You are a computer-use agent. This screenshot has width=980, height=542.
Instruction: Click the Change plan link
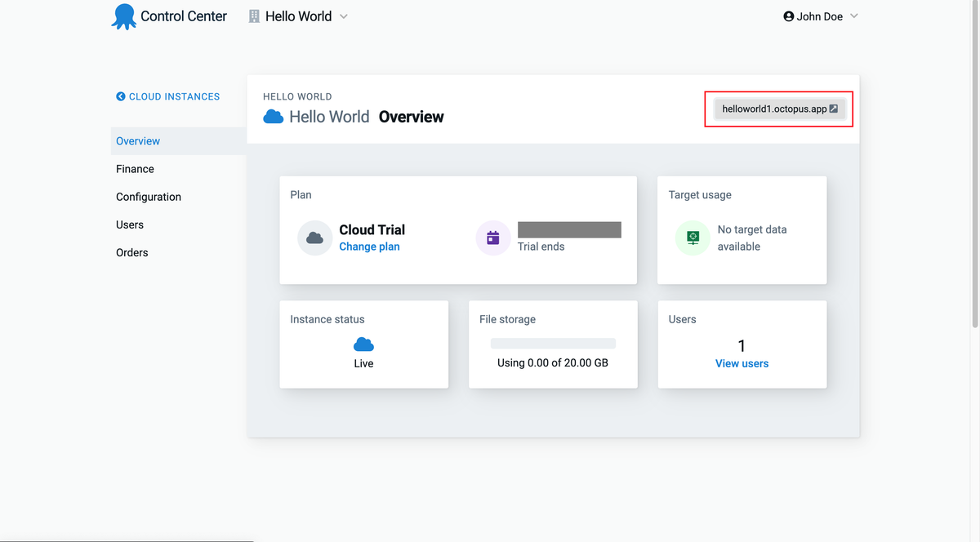[x=369, y=247]
